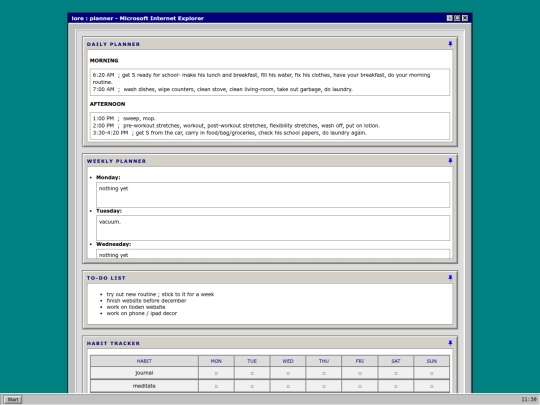Click the '6:20 AM' schedule line
The height and width of the screenshot is (405, 540).
261,79
